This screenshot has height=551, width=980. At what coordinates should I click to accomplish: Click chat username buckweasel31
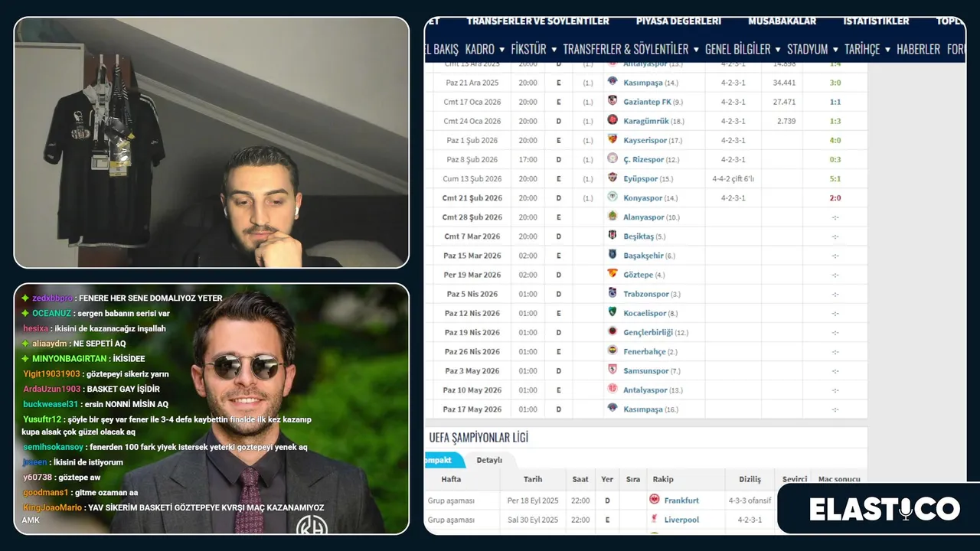pyautogui.click(x=51, y=404)
